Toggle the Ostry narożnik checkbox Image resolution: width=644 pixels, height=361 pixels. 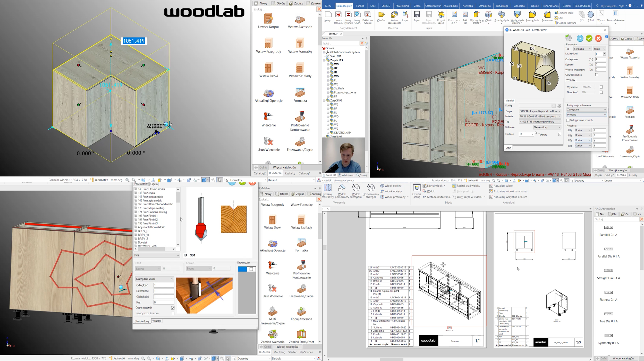173,308
